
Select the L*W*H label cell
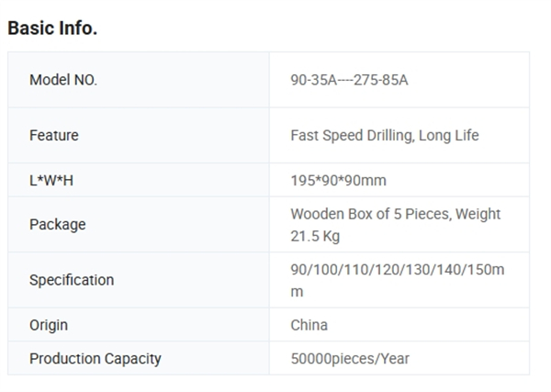139,180
